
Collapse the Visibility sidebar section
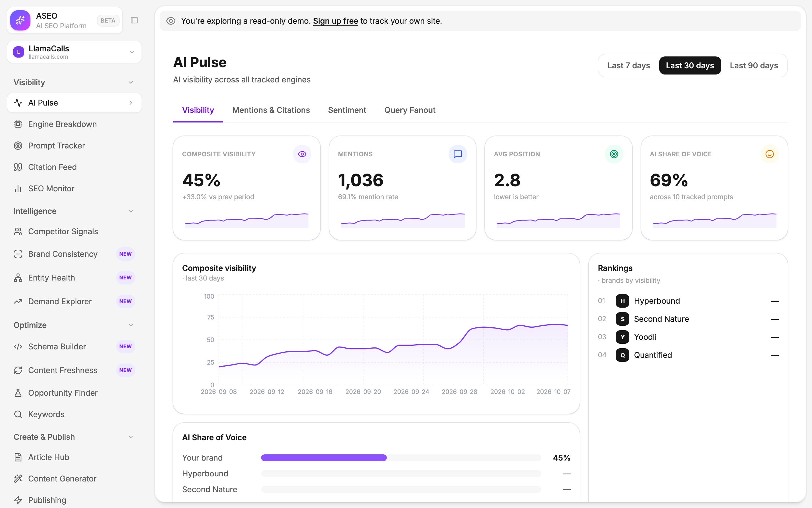(131, 82)
